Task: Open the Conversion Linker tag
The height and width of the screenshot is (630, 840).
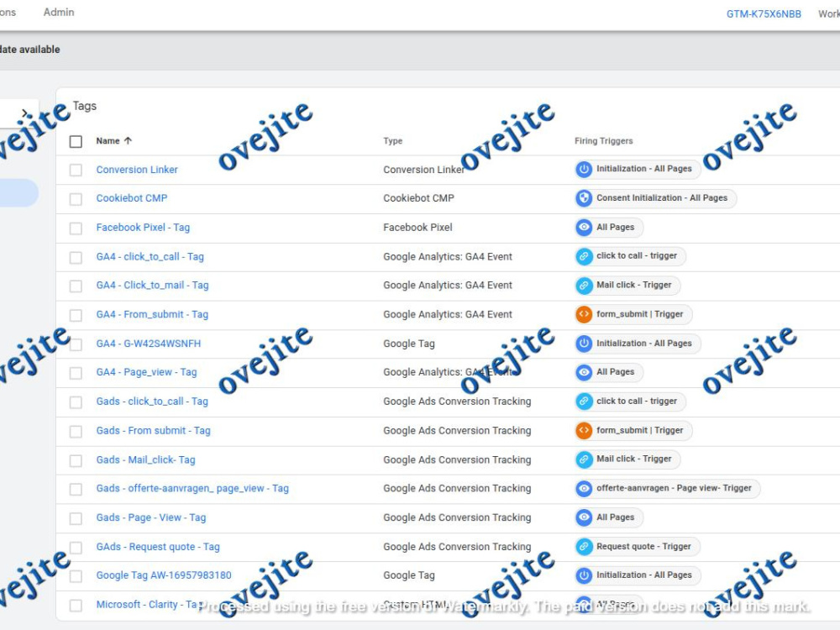Action: tap(137, 170)
